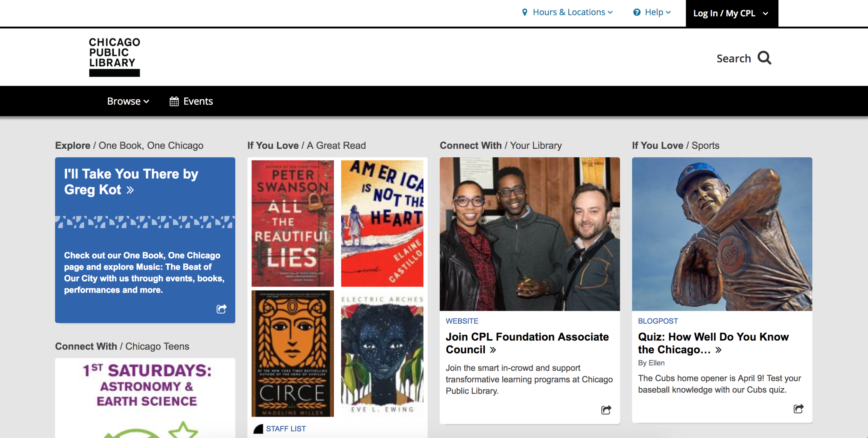Click 'Explore / One Book, One Chicago' heading
Screen dimensions: 868x438
tap(129, 146)
